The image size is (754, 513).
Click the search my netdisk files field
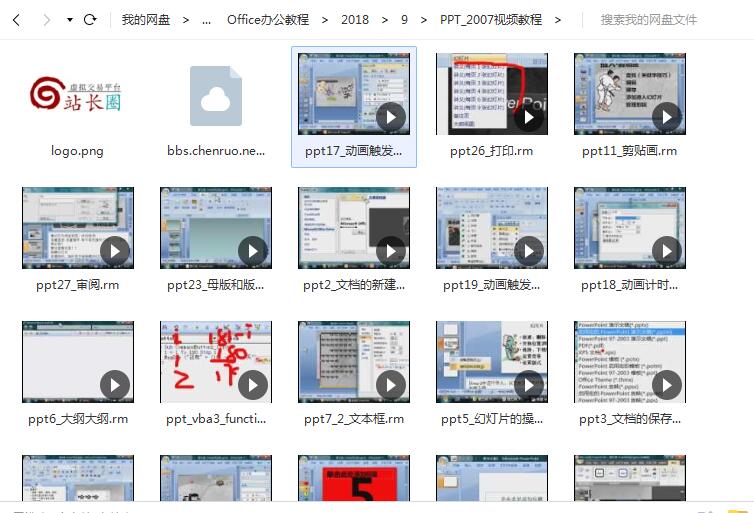click(x=660, y=19)
